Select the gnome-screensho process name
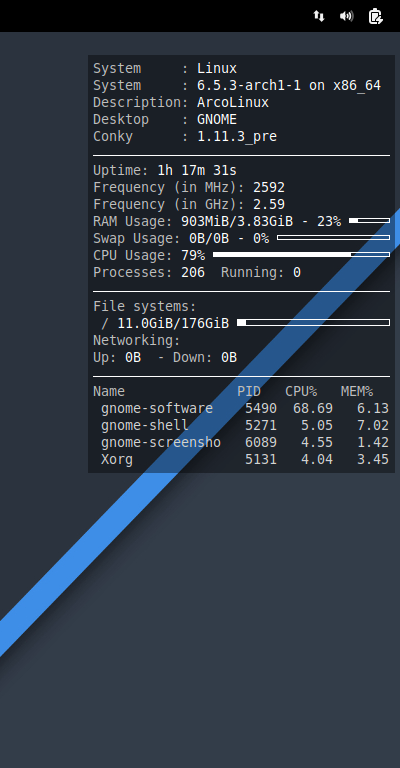Viewport: 400px width, 768px height. click(x=161, y=442)
